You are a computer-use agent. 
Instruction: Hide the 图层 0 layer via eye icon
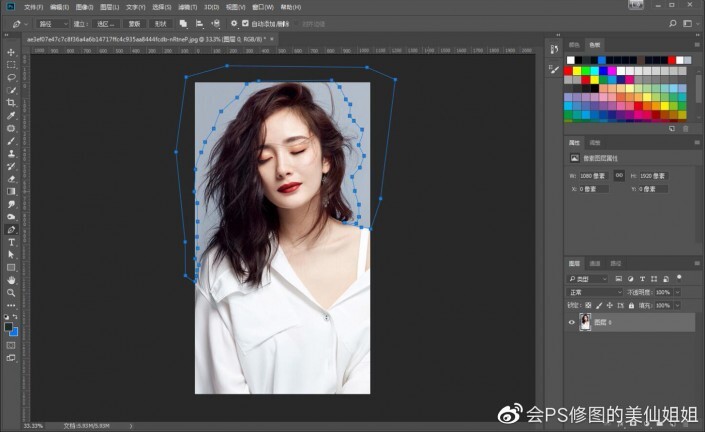tap(572, 322)
